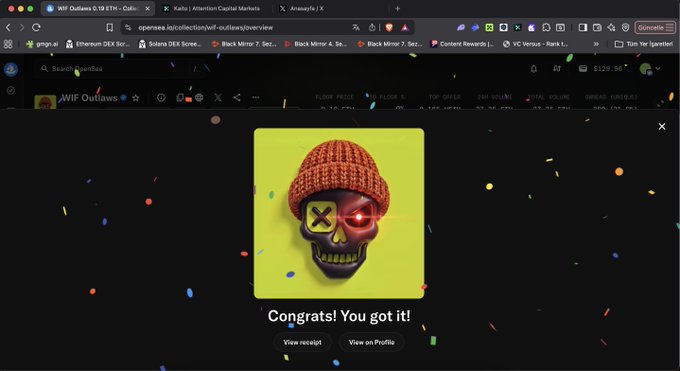This screenshot has width=680, height=371.
Task: Open the Brave Wallet icon
Action: coord(597,27)
